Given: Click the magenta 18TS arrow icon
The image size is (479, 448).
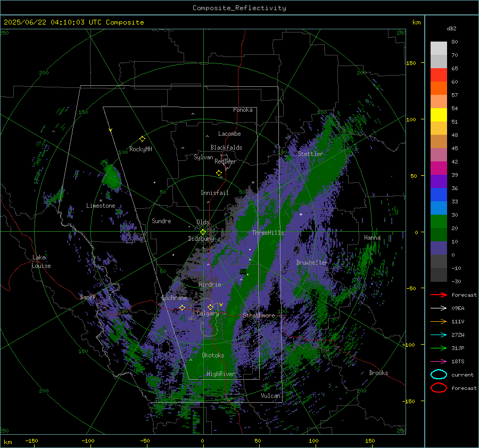Looking at the screenshot, I should [x=439, y=362].
